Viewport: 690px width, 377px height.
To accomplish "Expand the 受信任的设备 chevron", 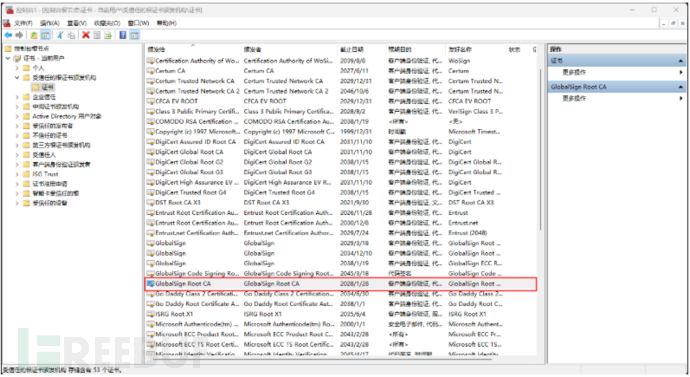I will pos(17,203).
